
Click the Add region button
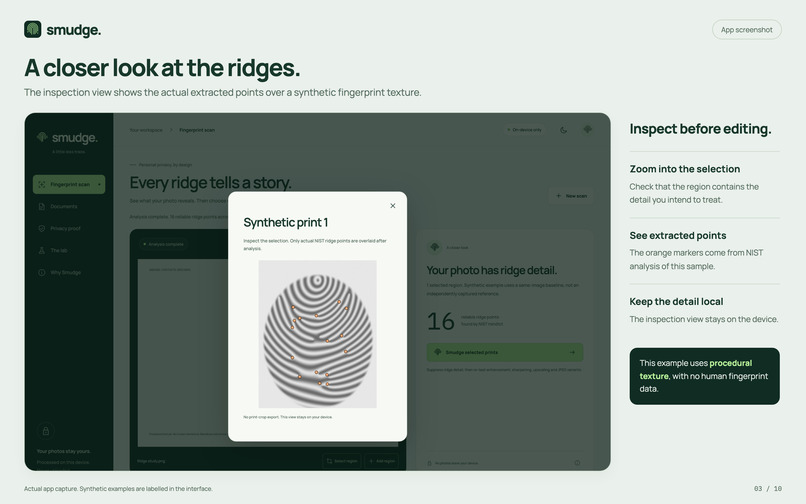381,461
